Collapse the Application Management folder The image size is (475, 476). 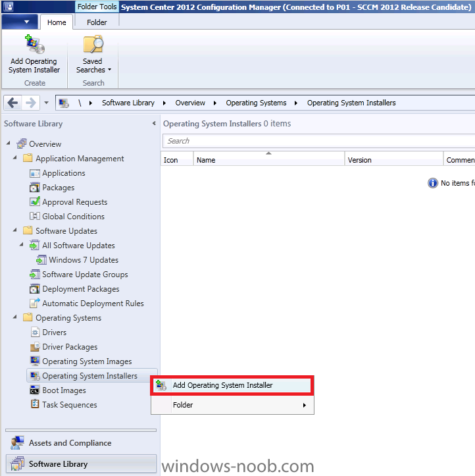(x=14, y=157)
